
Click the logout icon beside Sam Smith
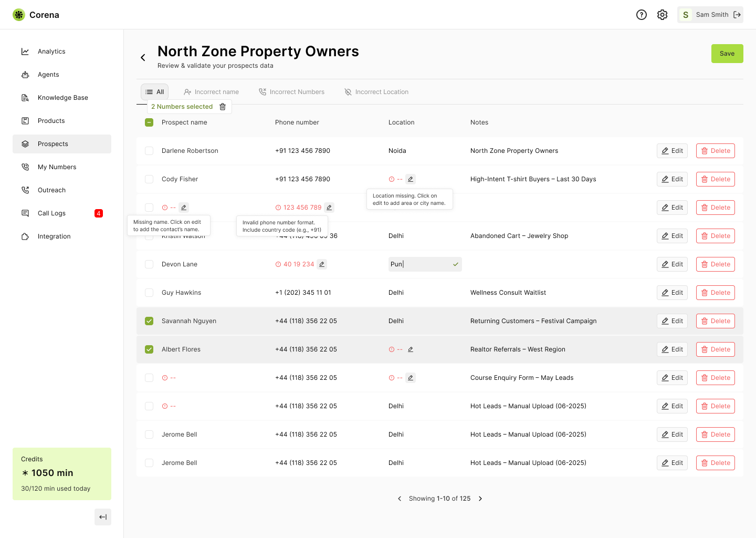click(737, 15)
